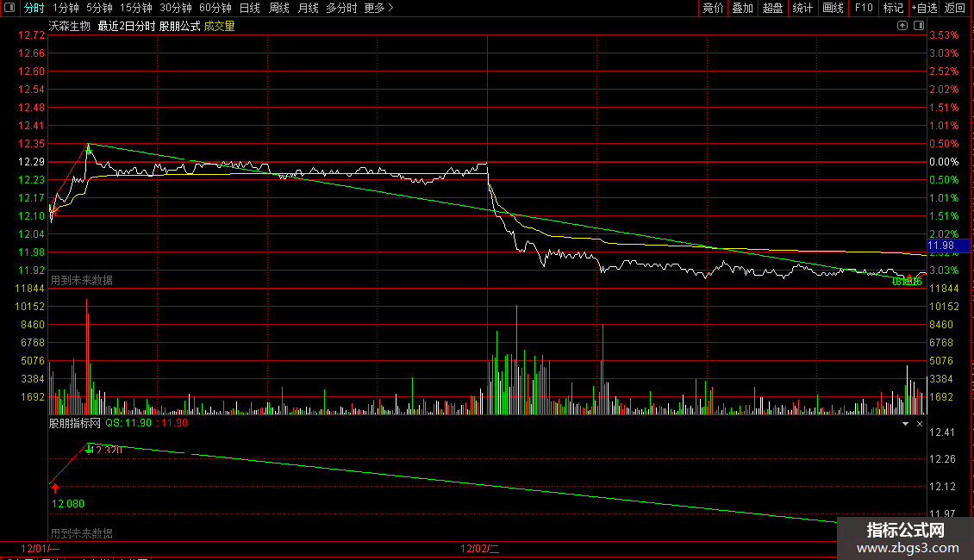This screenshot has width=974, height=560.
Task: Open the F10 company info button
Action: [x=864, y=8]
